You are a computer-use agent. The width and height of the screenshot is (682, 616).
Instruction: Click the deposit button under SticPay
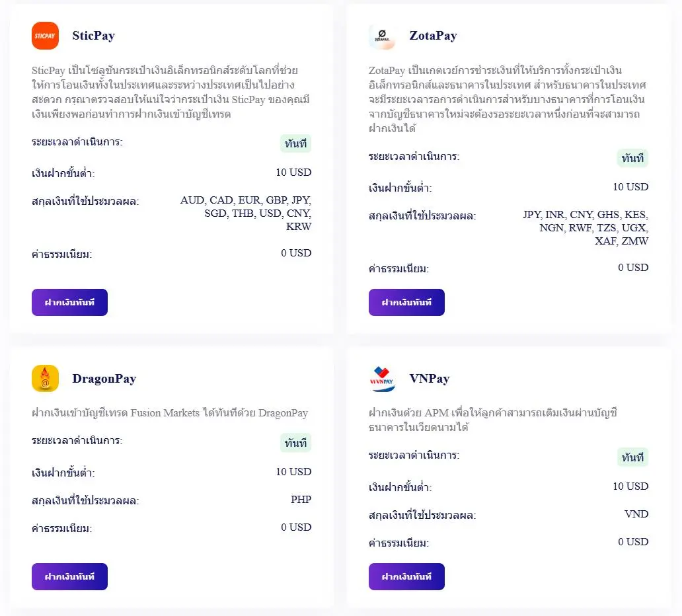pyautogui.click(x=69, y=302)
